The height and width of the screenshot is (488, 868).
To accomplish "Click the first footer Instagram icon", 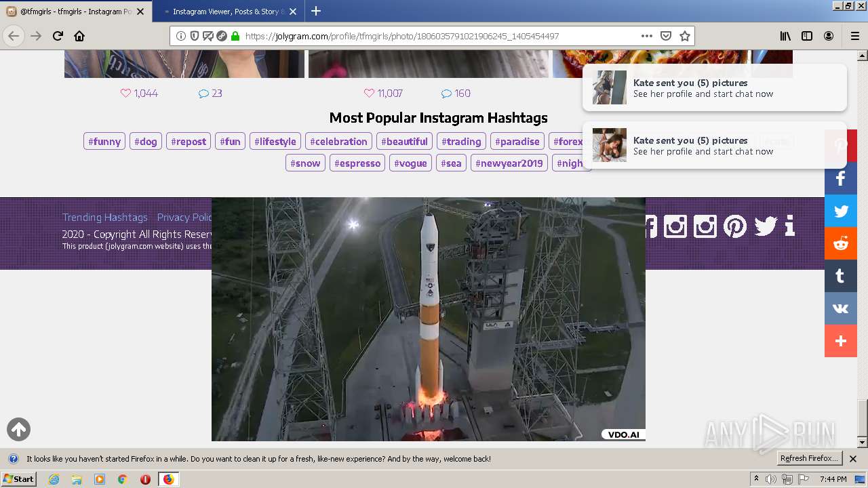I will coord(675,226).
